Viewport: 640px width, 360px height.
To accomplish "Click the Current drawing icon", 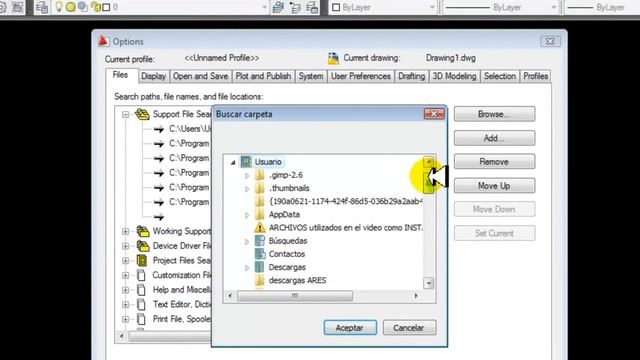I will coord(333,58).
